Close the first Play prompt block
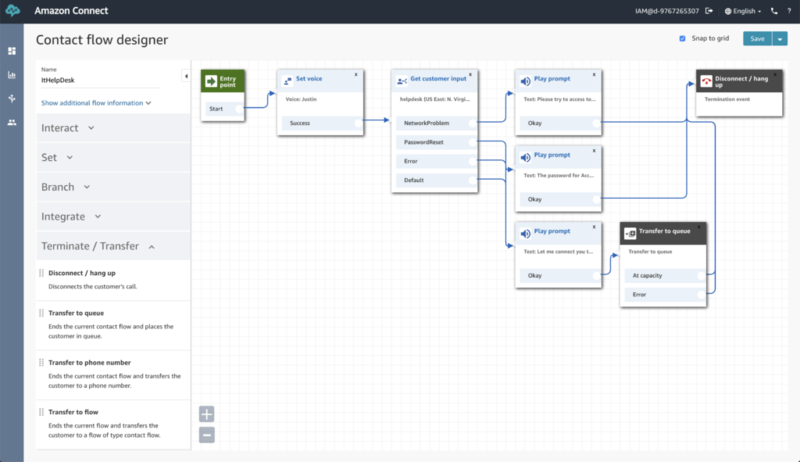This screenshot has width=800, height=462. (594, 74)
